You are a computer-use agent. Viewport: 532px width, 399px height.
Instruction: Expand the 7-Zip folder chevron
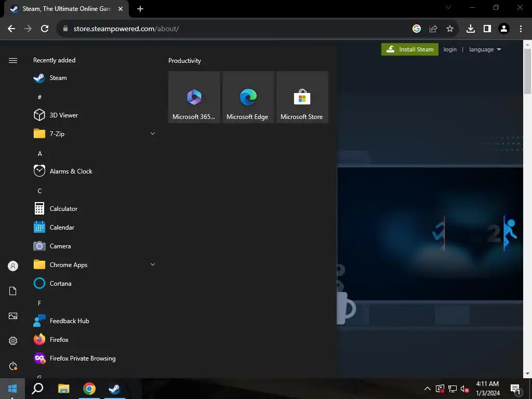pos(153,134)
